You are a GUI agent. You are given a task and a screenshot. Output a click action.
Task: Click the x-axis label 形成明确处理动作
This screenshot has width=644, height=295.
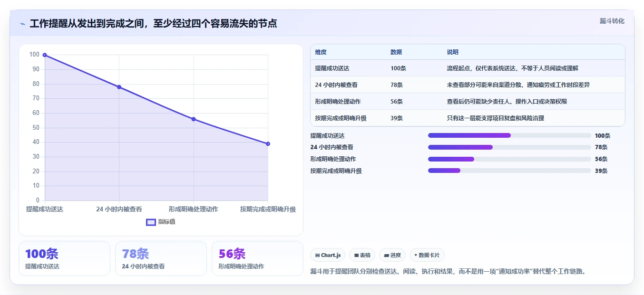[x=194, y=209]
